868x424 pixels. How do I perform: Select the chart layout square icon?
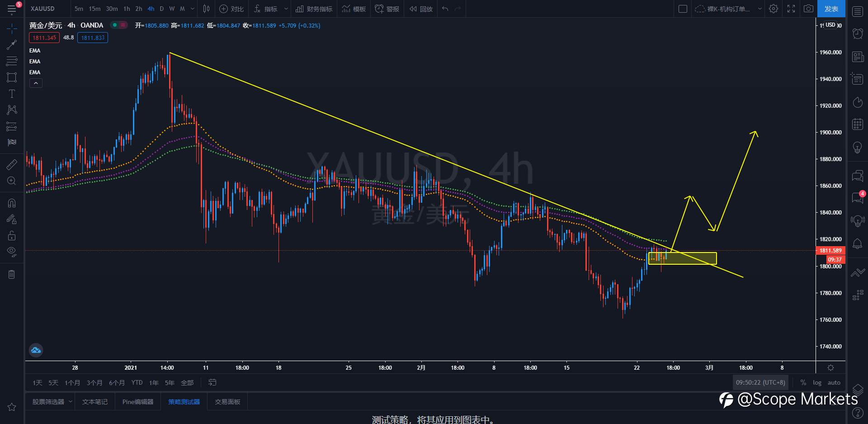(683, 9)
